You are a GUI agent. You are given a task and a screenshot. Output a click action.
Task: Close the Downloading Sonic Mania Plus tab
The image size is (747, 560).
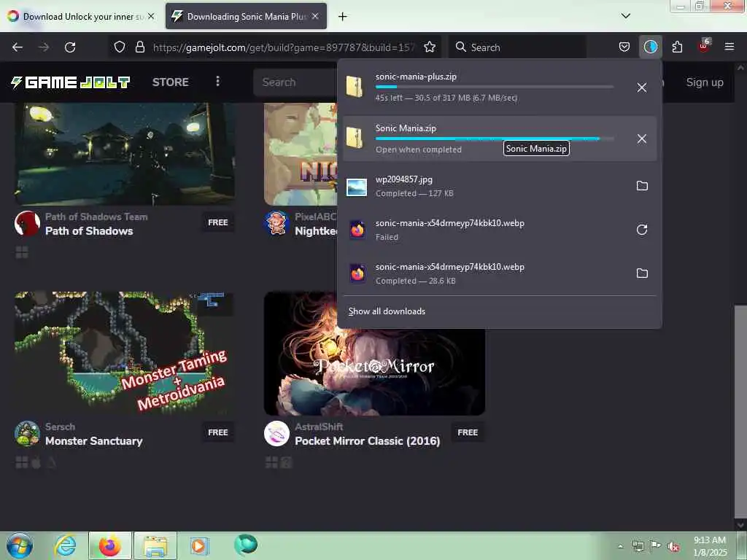point(315,16)
